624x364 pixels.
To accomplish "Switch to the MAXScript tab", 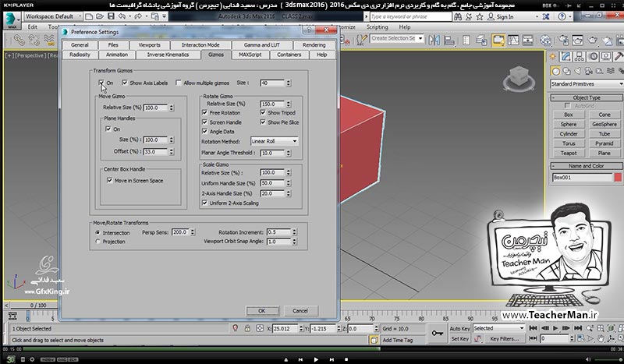I will [250, 55].
